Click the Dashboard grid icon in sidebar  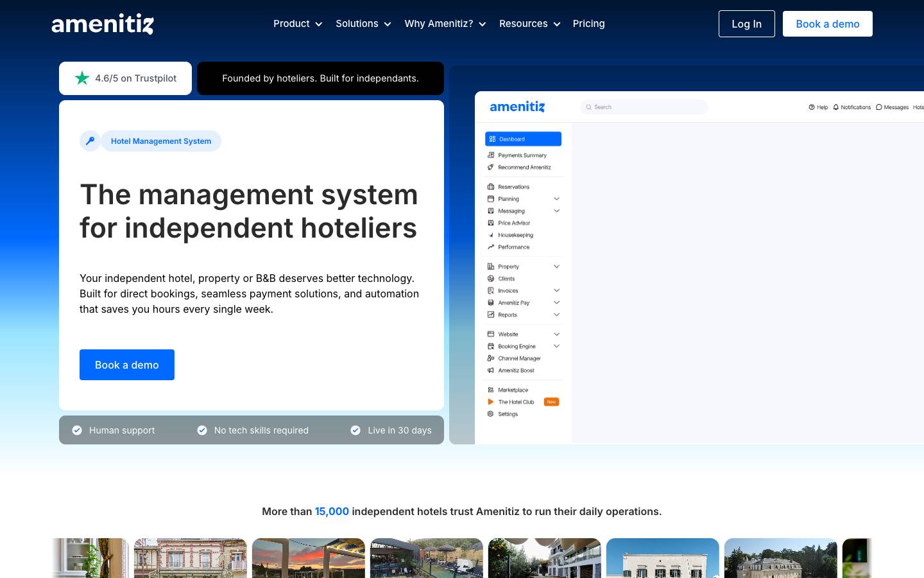[492, 139]
